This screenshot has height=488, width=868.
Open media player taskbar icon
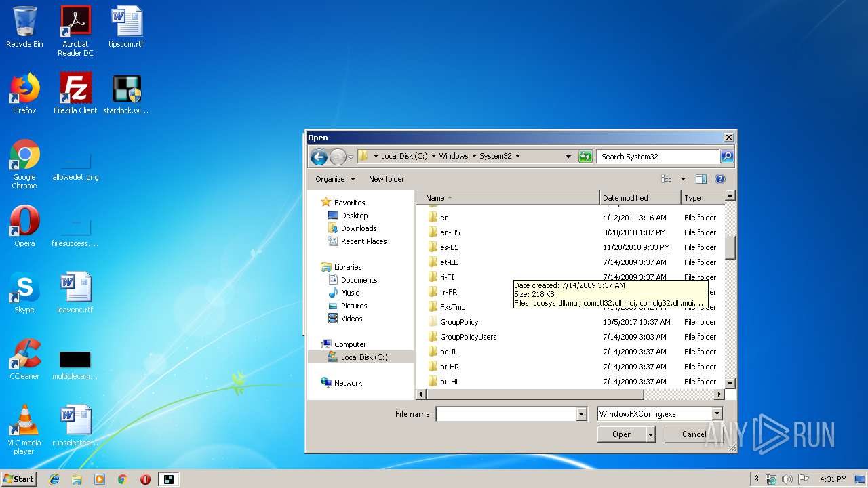point(100,479)
